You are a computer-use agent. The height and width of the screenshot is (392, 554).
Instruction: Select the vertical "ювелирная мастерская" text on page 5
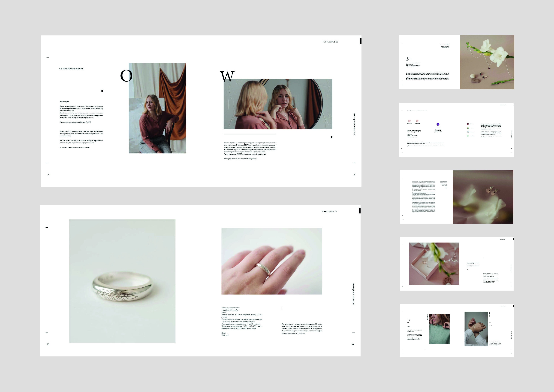tap(354, 124)
